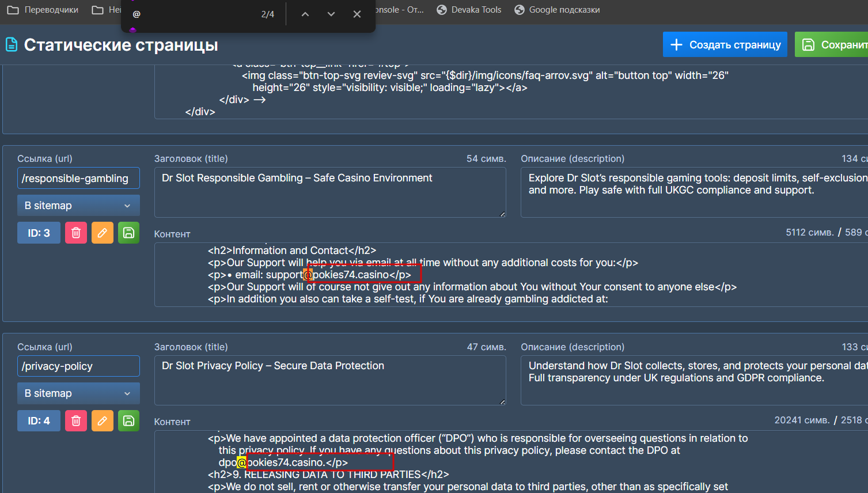Edit the responsible-gambling page with the pencil icon
The height and width of the screenshot is (493, 868).
click(103, 233)
